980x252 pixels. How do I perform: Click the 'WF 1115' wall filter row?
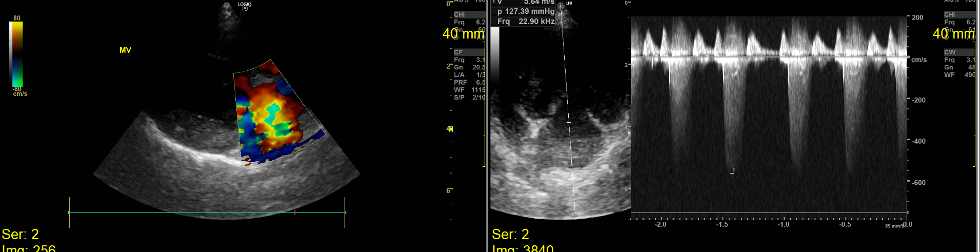[x=469, y=90]
